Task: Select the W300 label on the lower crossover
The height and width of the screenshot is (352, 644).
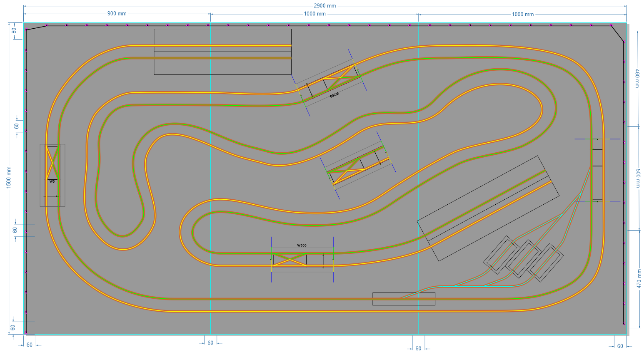Action: 303,245
